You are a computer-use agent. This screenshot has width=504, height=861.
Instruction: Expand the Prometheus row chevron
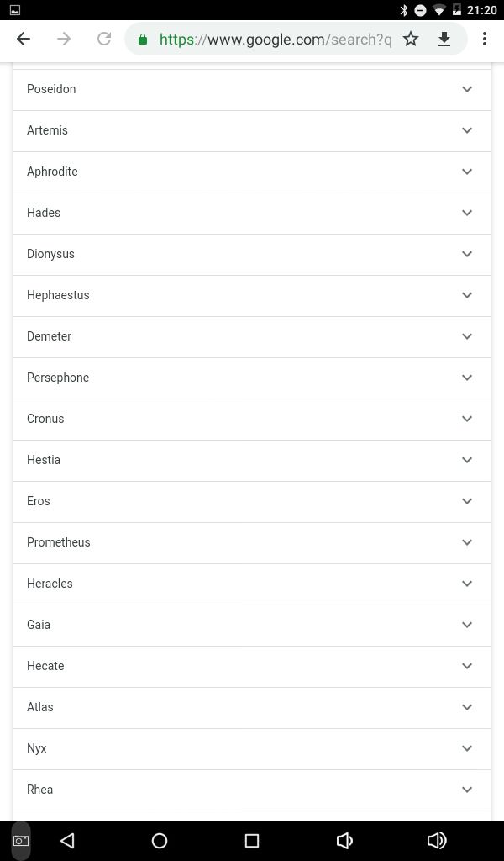[467, 542]
